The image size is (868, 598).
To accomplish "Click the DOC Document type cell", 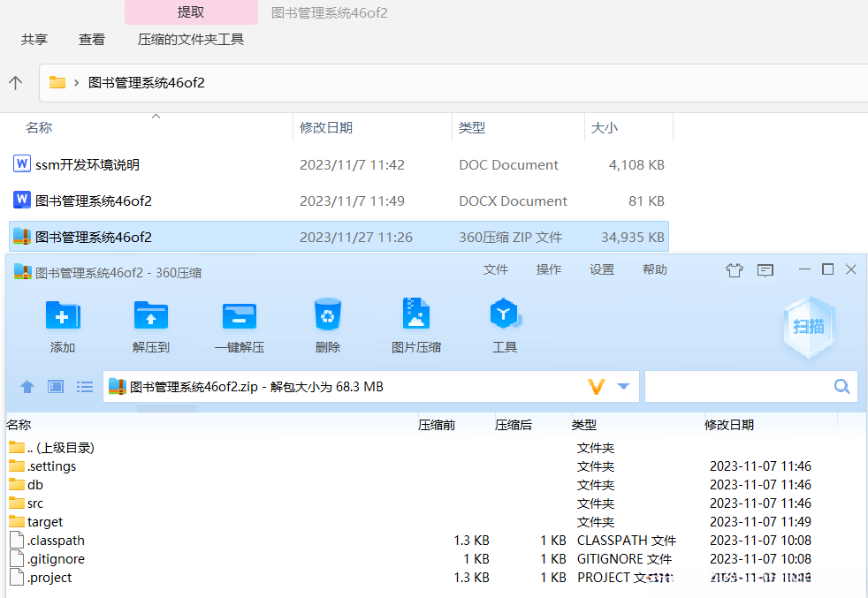I will [x=508, y=164].
